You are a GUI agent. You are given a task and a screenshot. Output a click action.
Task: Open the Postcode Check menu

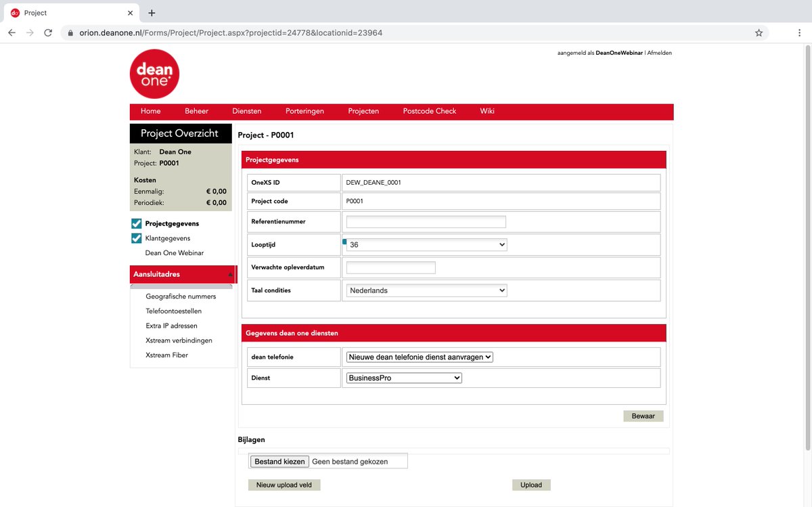pyautogui.click(x=430, y=111)
